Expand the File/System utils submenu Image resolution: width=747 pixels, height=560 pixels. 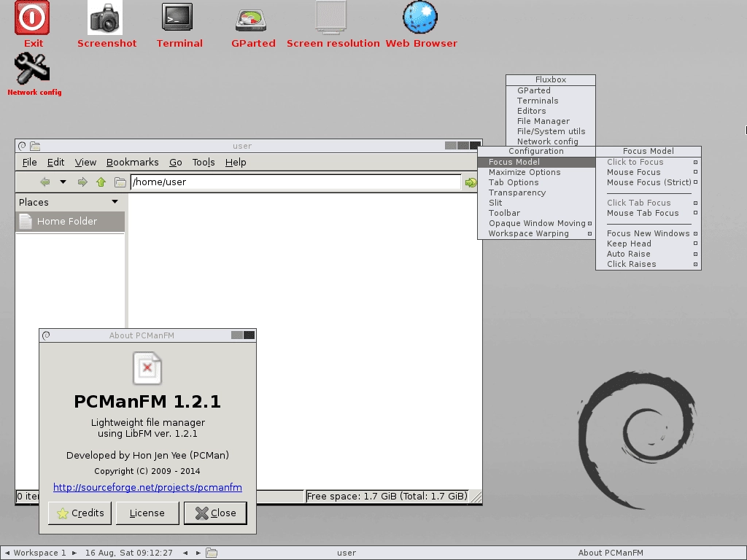(551, 131)
